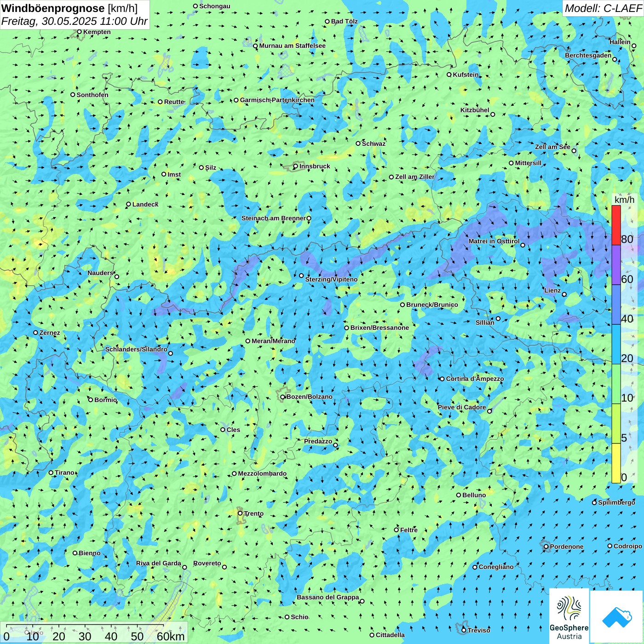The image size is (644, 644).
Task: Click the green 10-20 legend band
Action: 616,384
